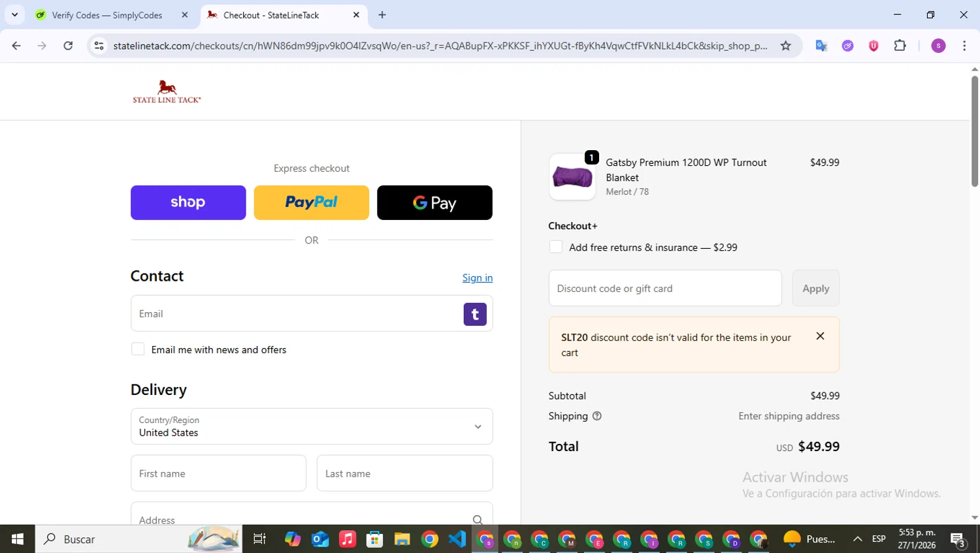
Task: Bookmark this page with the star icon
Action: pos(785,46)
